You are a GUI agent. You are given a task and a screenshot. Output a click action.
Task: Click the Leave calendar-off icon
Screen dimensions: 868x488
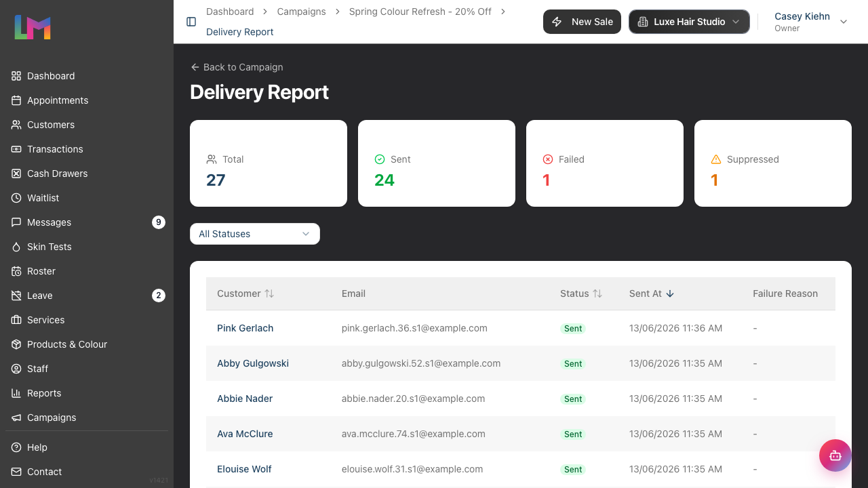[16, 296]
